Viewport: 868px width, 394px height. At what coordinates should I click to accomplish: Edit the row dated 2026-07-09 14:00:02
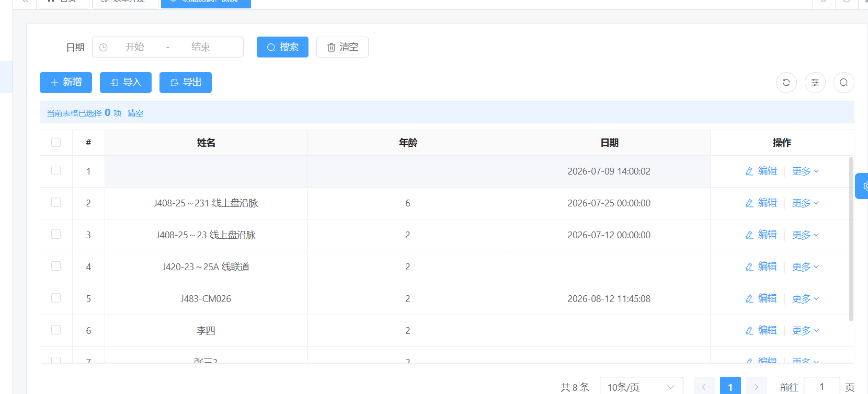click(761, 171)
